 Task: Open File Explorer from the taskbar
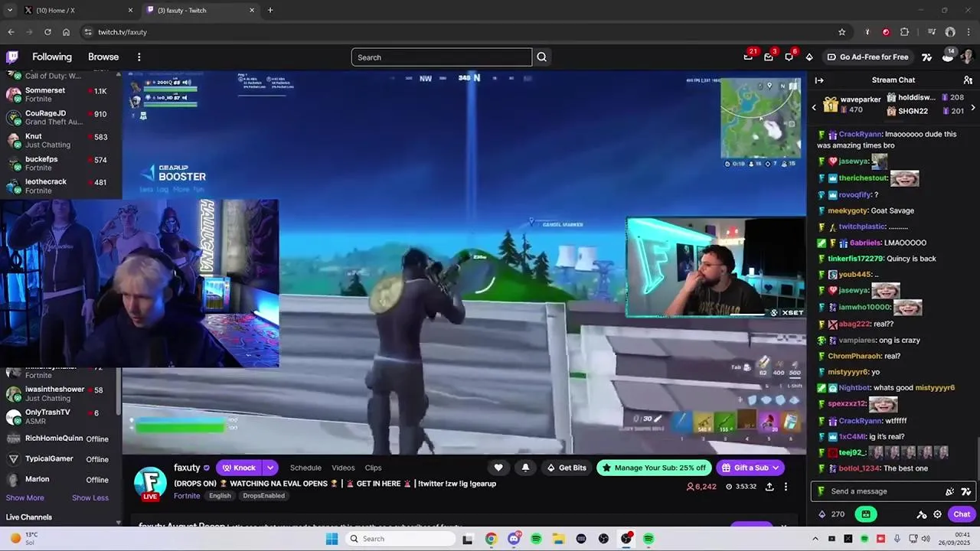click(x=559, y=539)
